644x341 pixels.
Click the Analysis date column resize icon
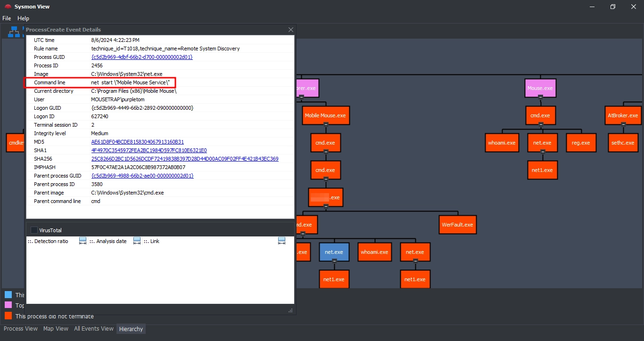(x=137, y=241)
